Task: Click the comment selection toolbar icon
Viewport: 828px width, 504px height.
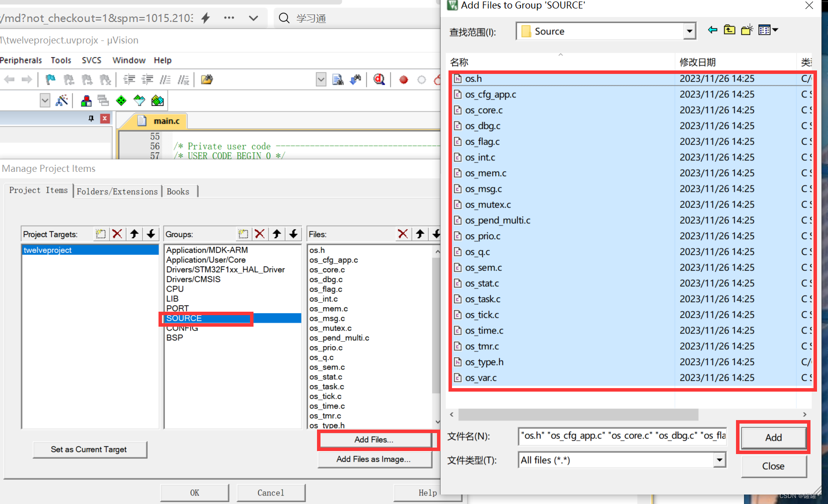Action: (165, 79)
